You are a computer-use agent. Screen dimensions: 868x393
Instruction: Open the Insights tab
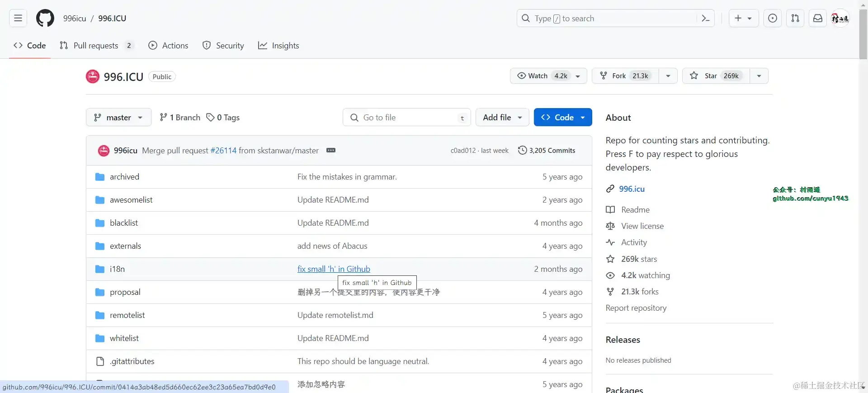[x=278, y=46]
